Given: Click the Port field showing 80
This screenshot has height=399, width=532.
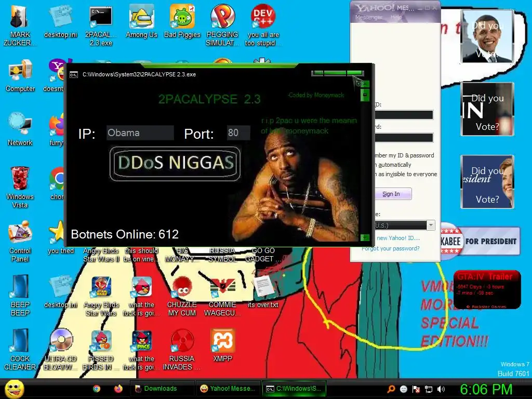Looking at the screenshot, I should point(238,132).
